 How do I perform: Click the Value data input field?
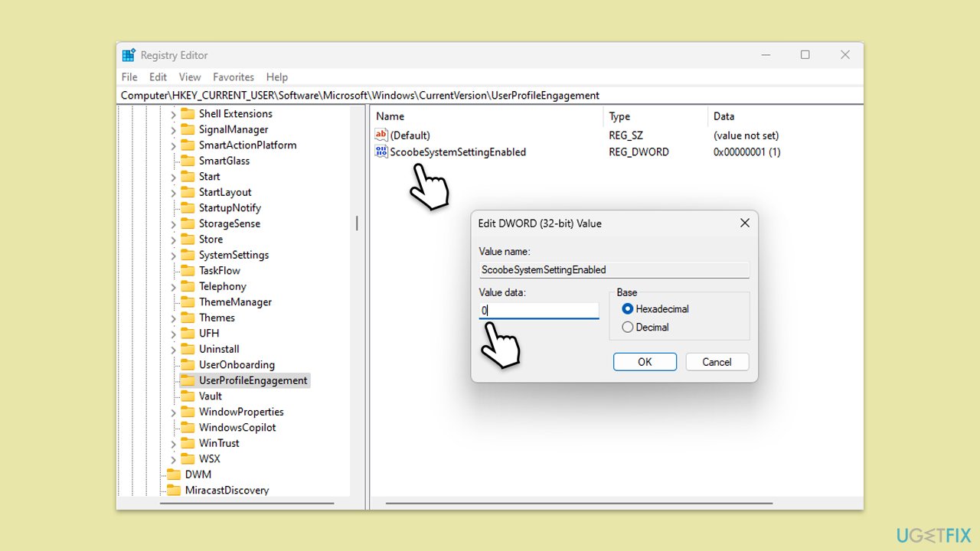pyautogui.click(x=539, y=311)
